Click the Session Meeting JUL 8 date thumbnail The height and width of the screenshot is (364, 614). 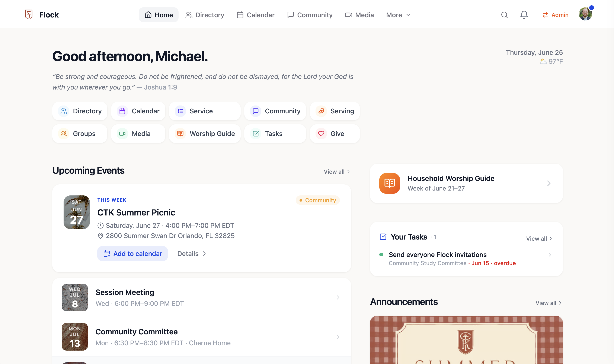75,298
